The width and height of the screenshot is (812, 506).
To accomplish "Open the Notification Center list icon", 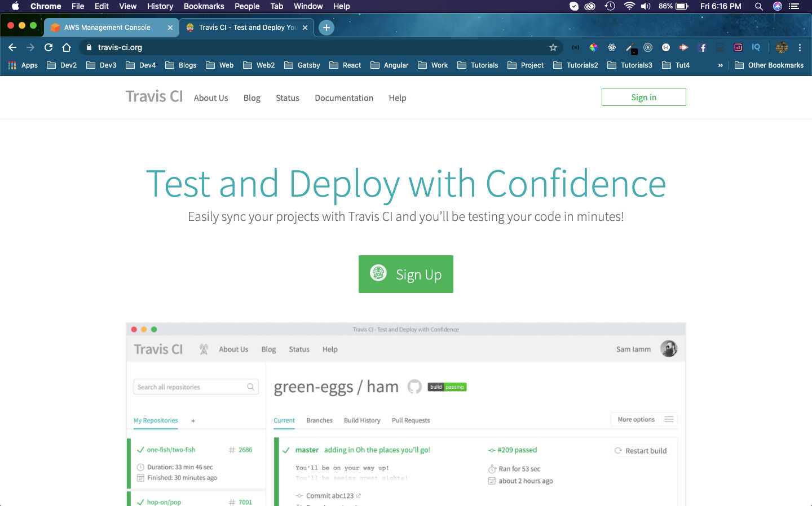I will tap(794, 6).
